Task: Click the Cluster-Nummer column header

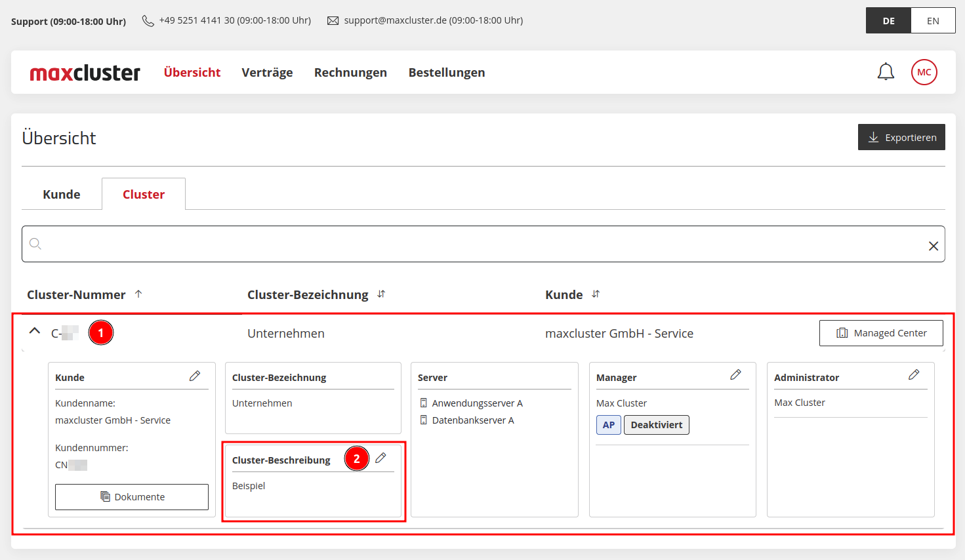Action: [76, 295]
